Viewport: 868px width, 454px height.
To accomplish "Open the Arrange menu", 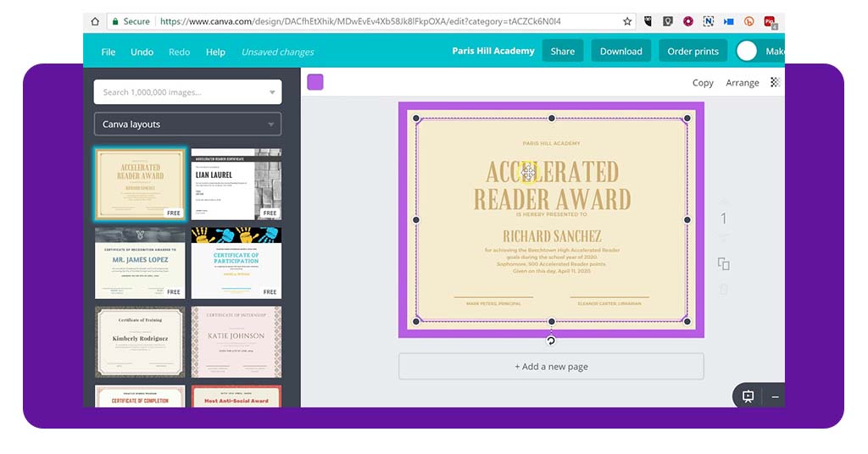I will (x=743, y=82).
